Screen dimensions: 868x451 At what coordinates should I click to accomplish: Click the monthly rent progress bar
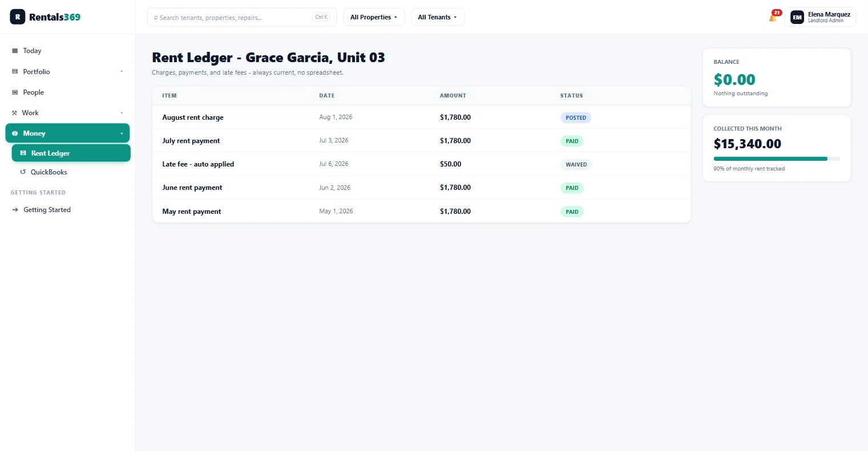777,159
